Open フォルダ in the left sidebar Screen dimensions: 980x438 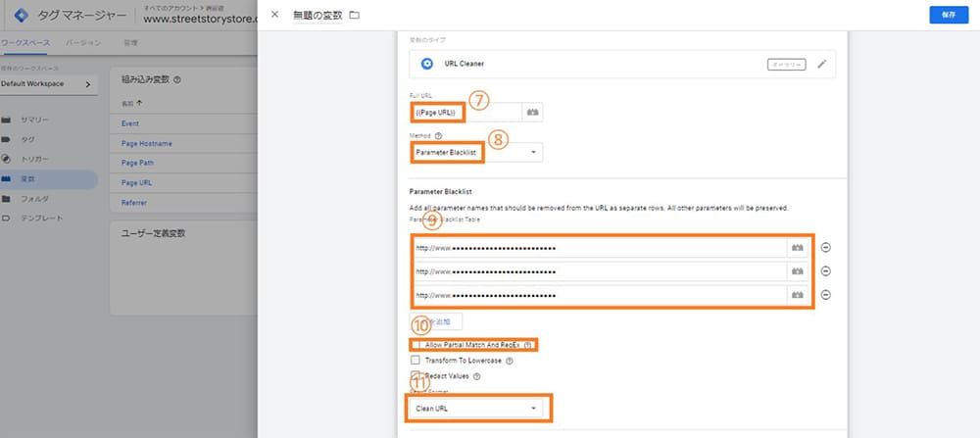click(34, 199)
